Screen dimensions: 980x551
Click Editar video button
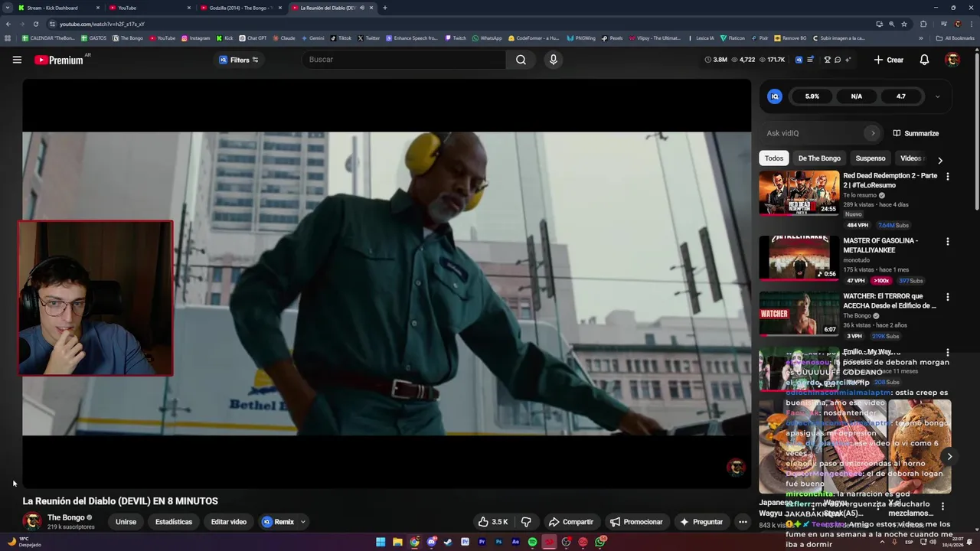coord(229,522)
